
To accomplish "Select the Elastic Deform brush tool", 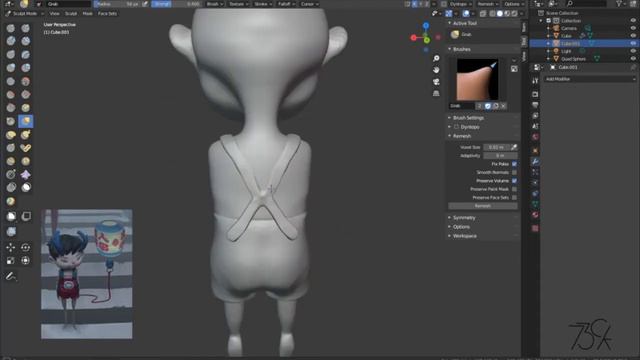I will pyautogui.click(x=11, y=135).
